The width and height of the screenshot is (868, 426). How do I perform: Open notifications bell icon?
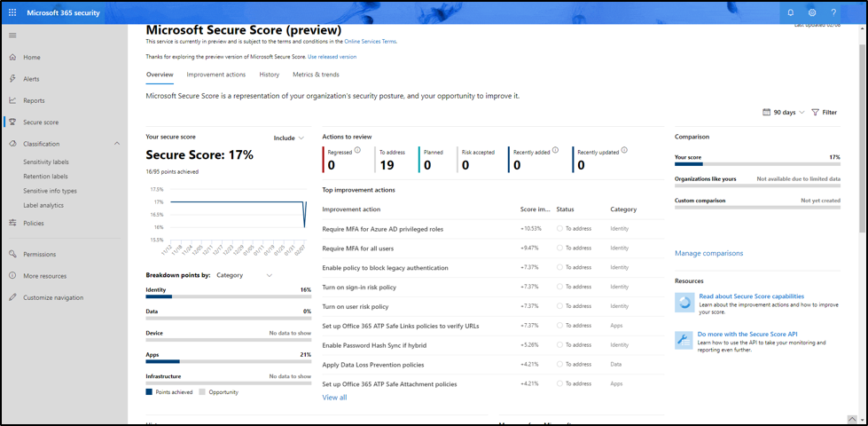(x=791, y=12)
